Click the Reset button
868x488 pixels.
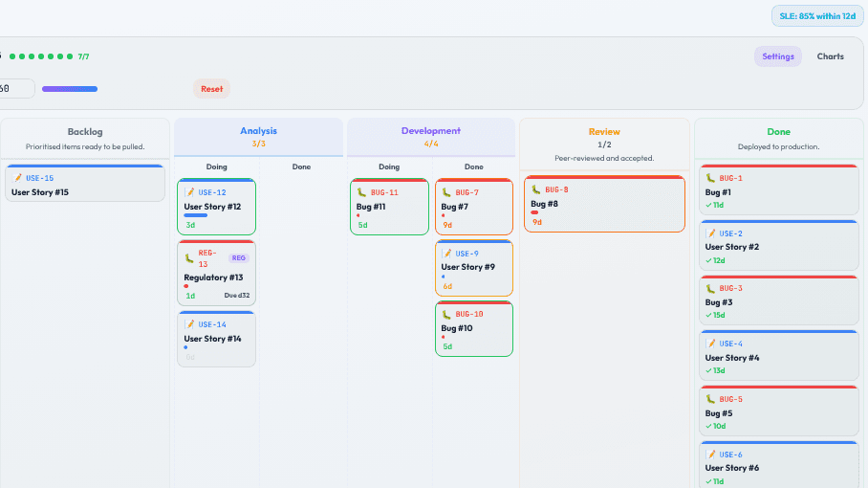click(x=211, y=89)
